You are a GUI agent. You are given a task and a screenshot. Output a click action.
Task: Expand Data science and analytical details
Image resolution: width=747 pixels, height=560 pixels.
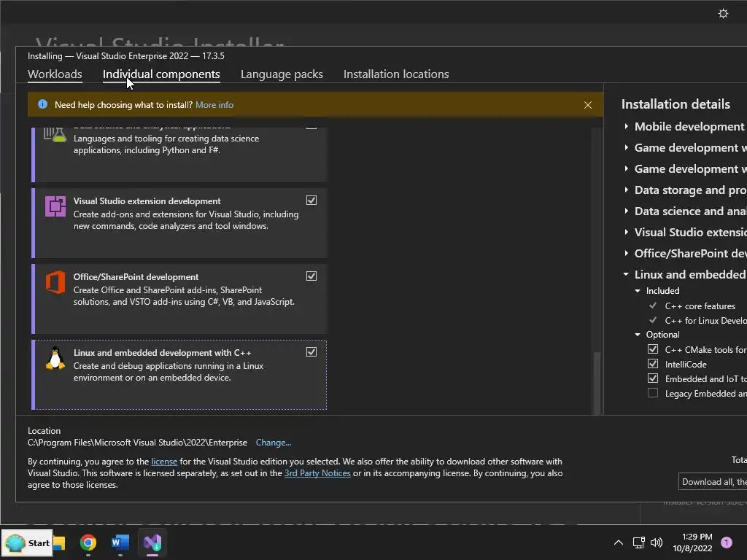[627, 211]
